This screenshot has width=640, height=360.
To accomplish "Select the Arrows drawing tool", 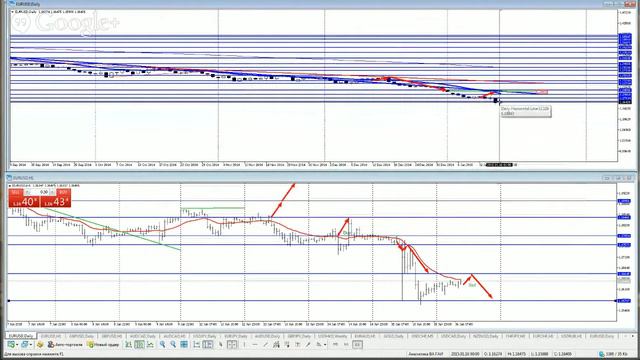I will [x=319, y=344].
